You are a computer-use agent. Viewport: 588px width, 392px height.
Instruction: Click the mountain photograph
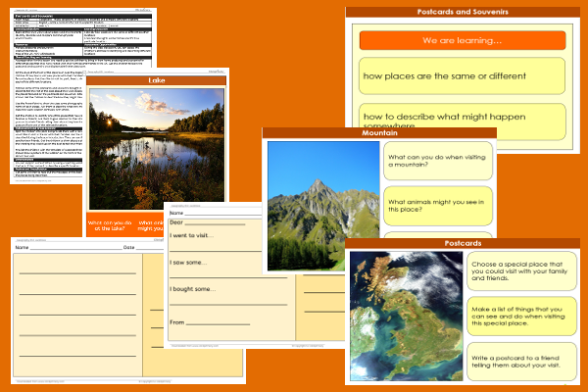[323, 206]
